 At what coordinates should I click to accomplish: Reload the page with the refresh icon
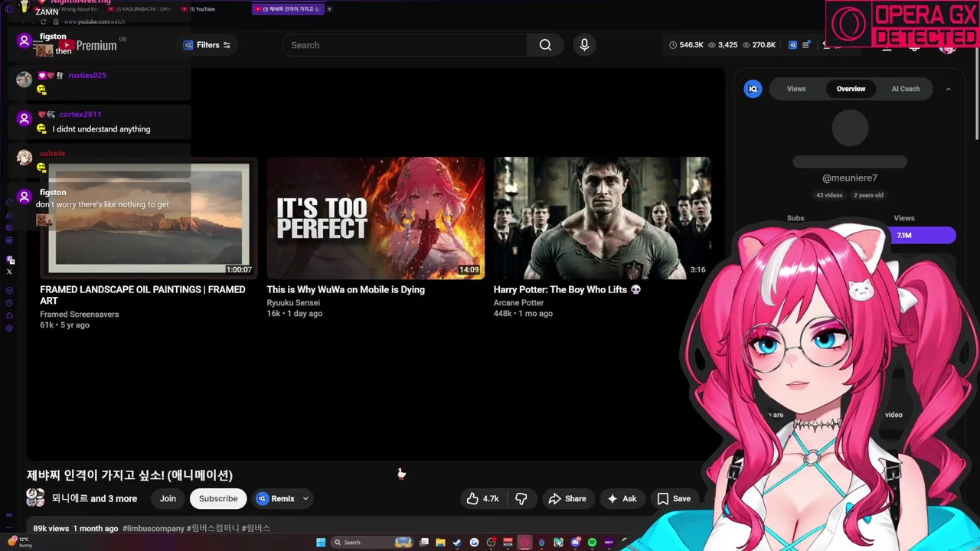(x=44, y=21)
